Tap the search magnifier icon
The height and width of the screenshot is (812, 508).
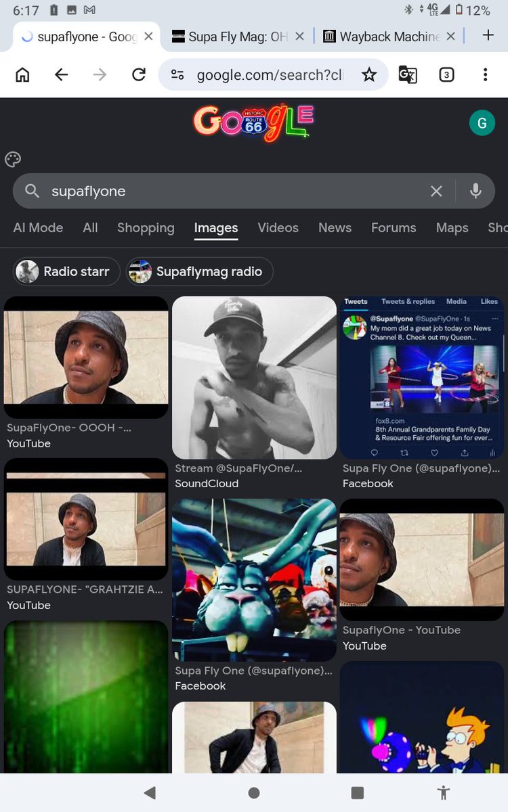pos(33,191)
